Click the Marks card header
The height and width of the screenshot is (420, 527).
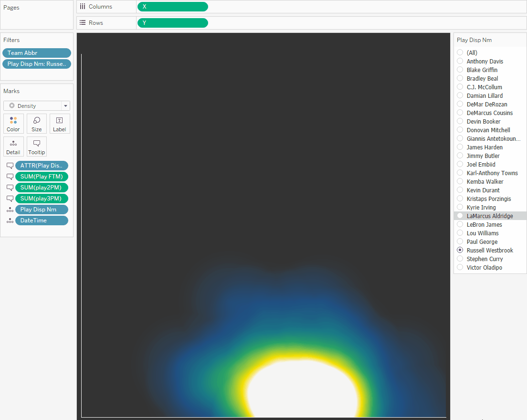pyautogui.click(x=11, y=91)
